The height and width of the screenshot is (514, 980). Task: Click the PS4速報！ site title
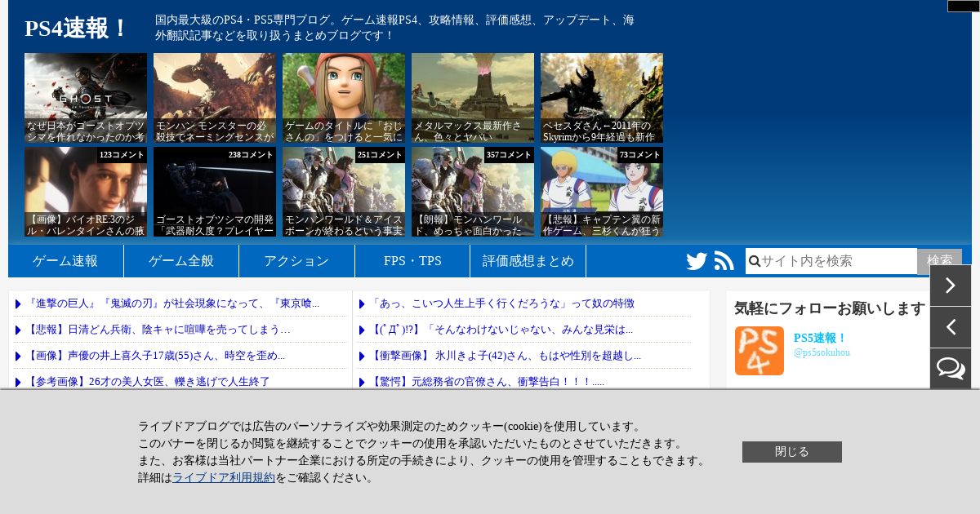77,29
